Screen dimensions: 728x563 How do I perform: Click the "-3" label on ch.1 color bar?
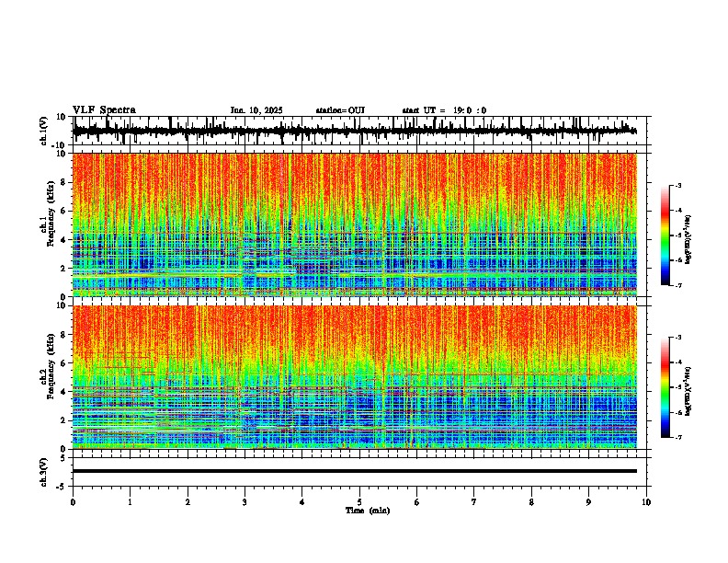pyautogui.click(x=677, y=185)
